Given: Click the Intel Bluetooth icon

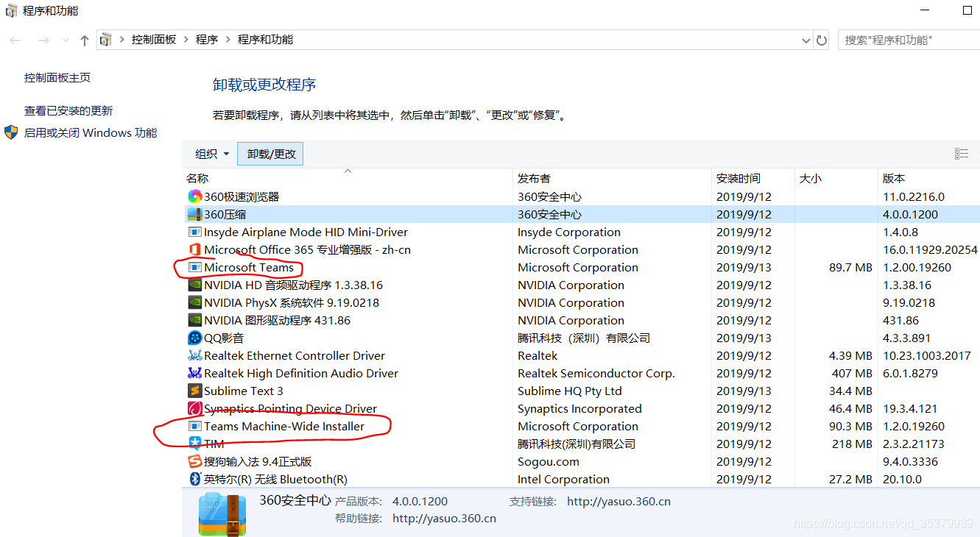Looking at the screenshot, I should click(194, 479).
